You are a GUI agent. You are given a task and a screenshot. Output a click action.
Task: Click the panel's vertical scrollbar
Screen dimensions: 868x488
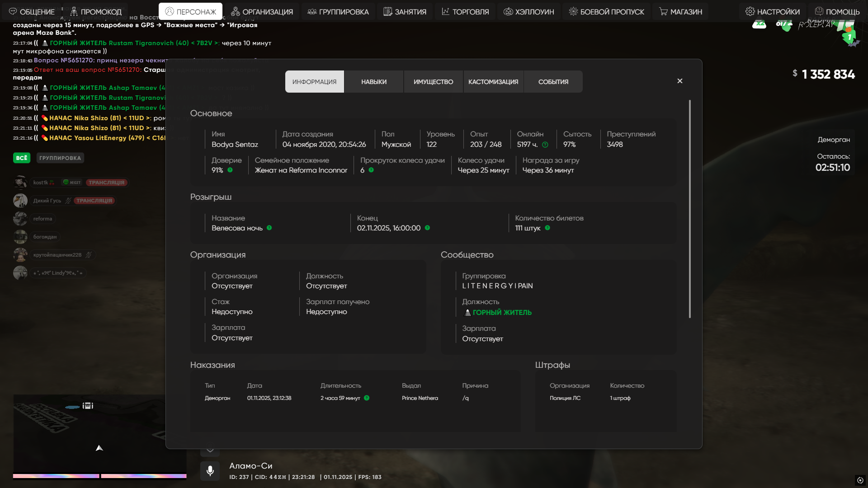[690, 209]
